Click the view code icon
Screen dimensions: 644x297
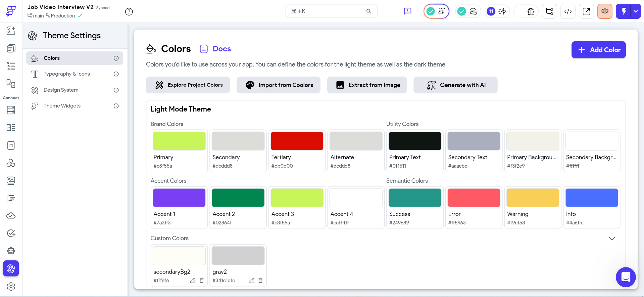coord(568,11)
